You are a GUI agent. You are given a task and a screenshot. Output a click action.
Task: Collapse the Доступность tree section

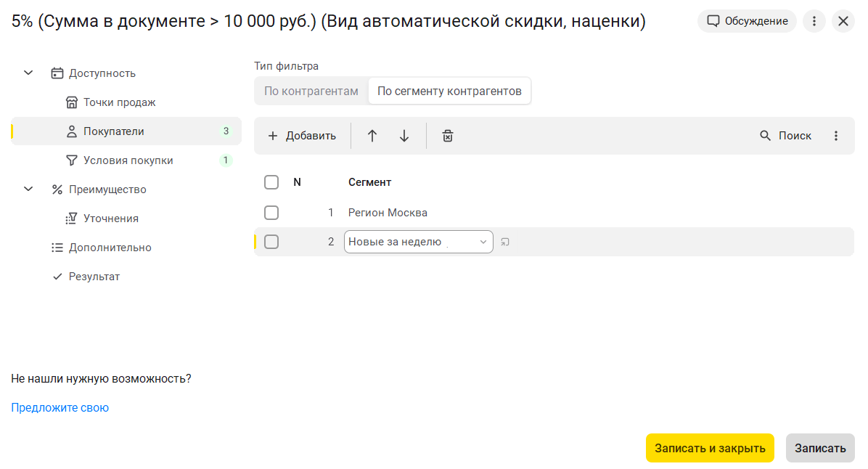coord(28,73)
